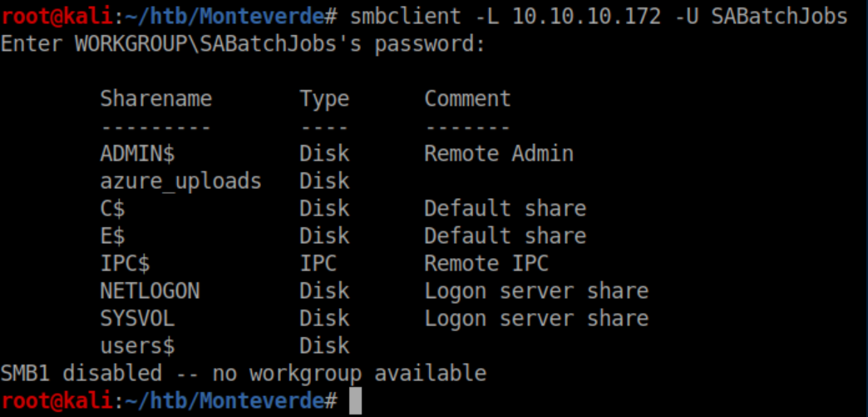Click SABatchJobs after the -U flag
The height and width of the screenshot is (417, 868).
pyautogui.click(x=779, y=17)
